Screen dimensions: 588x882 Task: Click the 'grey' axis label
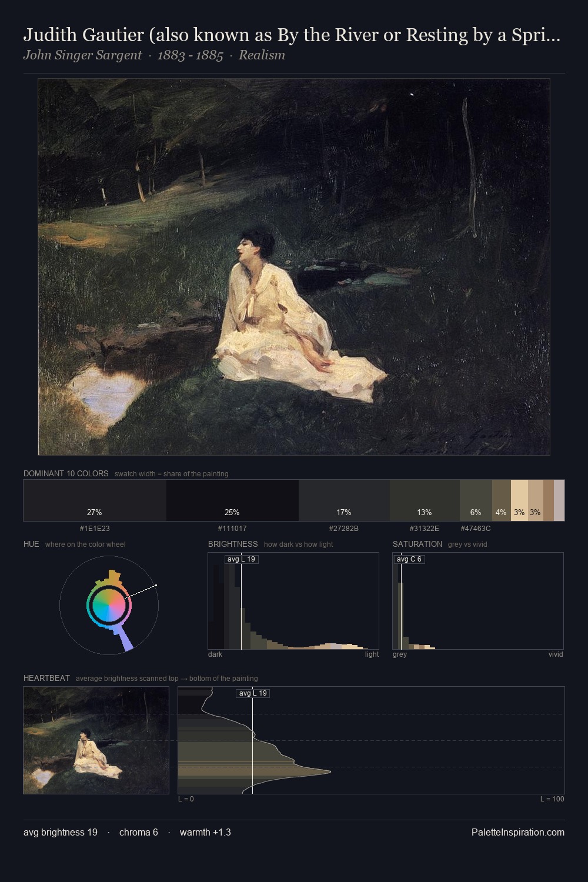(x=400, y=654)
